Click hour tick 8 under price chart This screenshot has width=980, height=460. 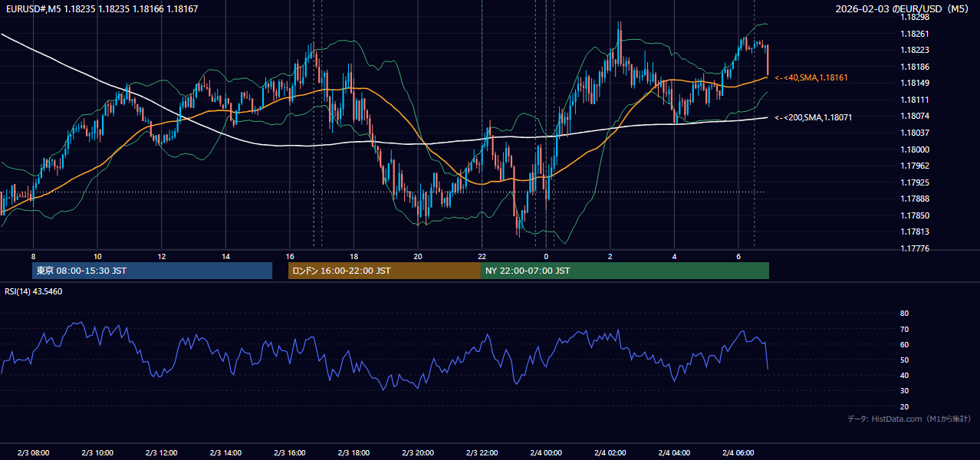pyautogui.click(x=33, y=256)
